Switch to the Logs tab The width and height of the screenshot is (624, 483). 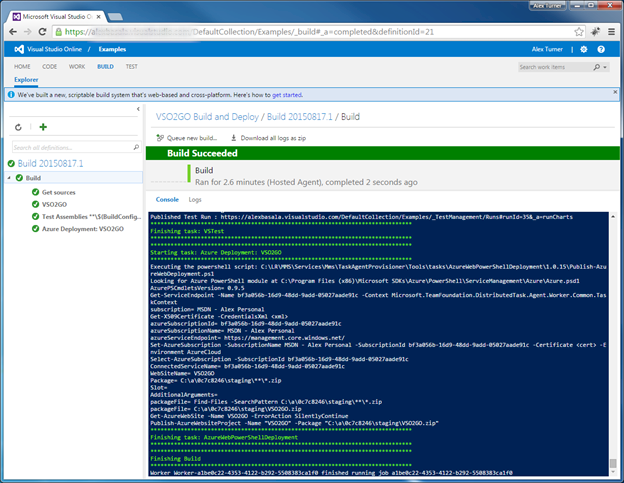pos(195,199)
